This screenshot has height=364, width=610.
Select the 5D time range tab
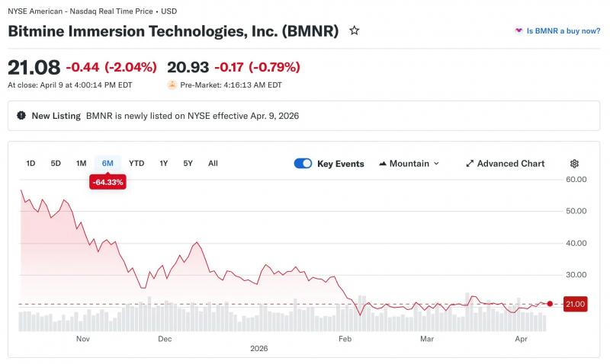pyautogui.click(x=56, y=164)
